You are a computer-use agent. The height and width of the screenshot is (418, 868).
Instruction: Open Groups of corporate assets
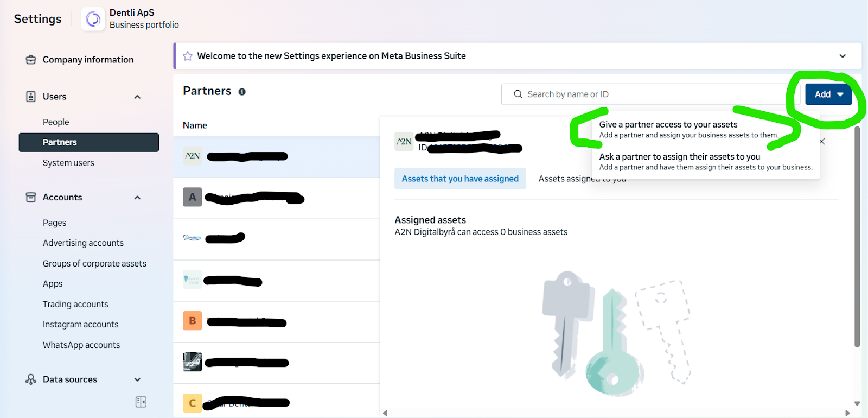(x=94, y=263)
